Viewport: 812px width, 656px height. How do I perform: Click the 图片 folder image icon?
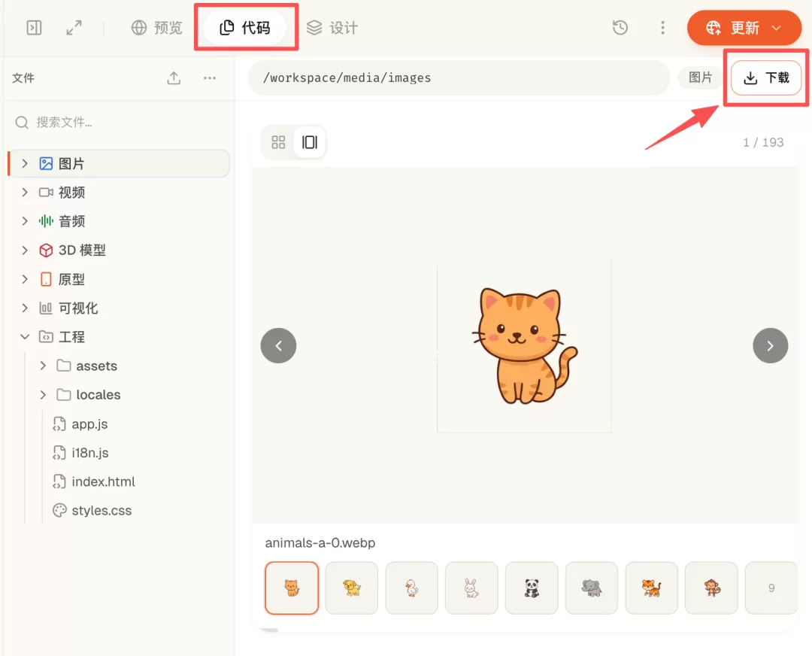click(x=46, y=164)
